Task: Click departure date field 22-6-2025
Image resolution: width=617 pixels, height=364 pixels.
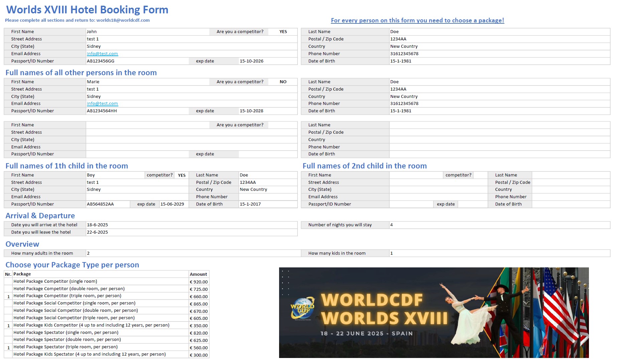Action: [x=191, y=232]
